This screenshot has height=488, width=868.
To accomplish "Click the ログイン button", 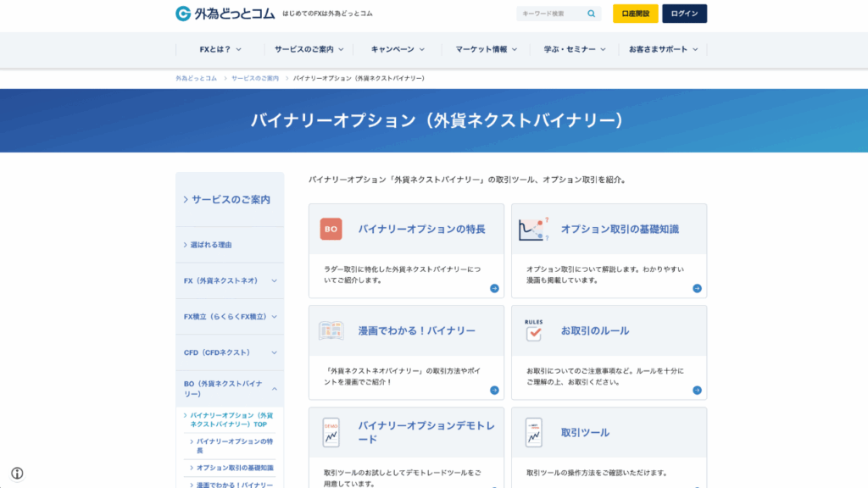I will point(684,14).
